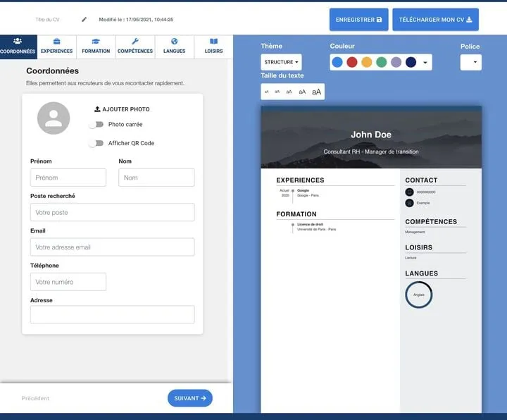507x420 pixels.
Task: Click the COMPÉTENCES heading in CV preview
Action: 431,222
